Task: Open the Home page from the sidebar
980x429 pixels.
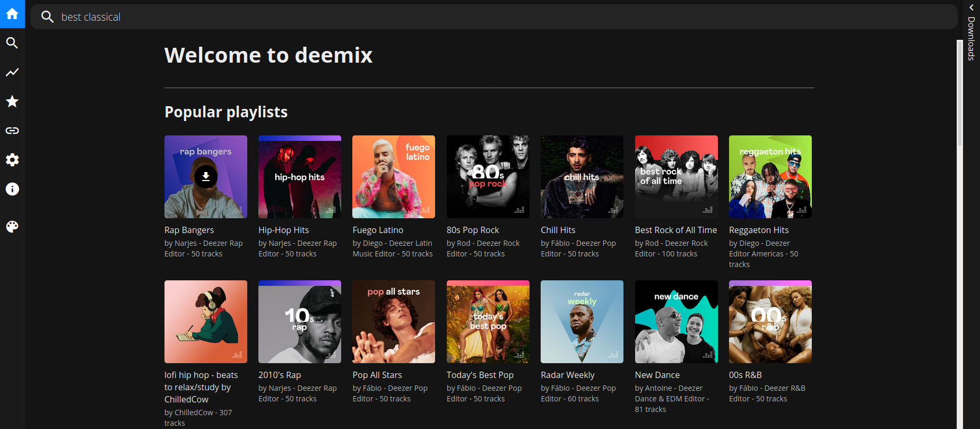Action: click(12, 14)
